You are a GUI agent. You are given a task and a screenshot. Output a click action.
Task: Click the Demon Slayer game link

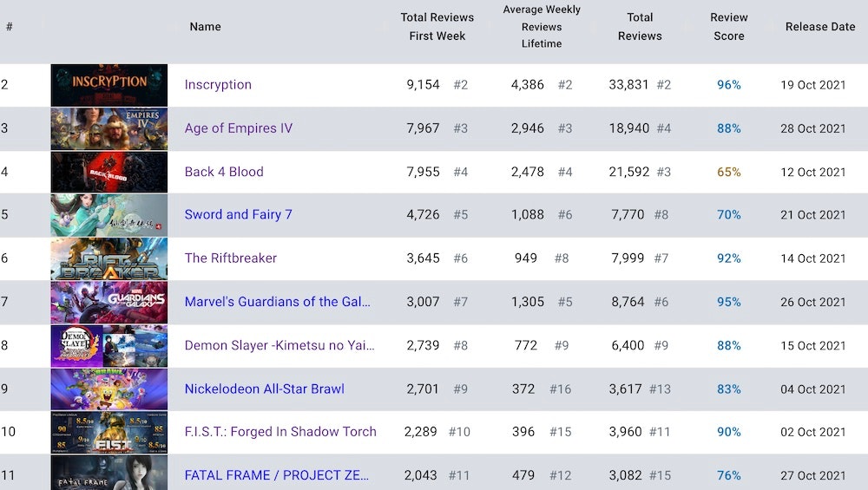coord(279,345)
